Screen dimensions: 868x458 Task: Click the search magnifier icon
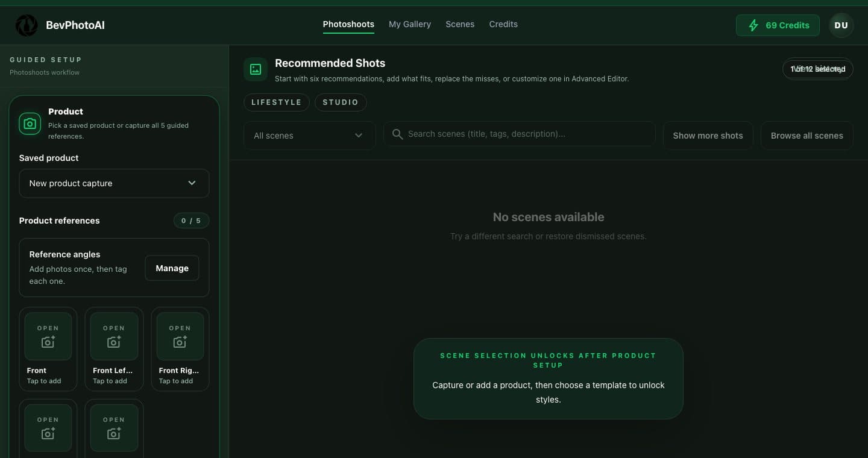(x=397, y=134)
